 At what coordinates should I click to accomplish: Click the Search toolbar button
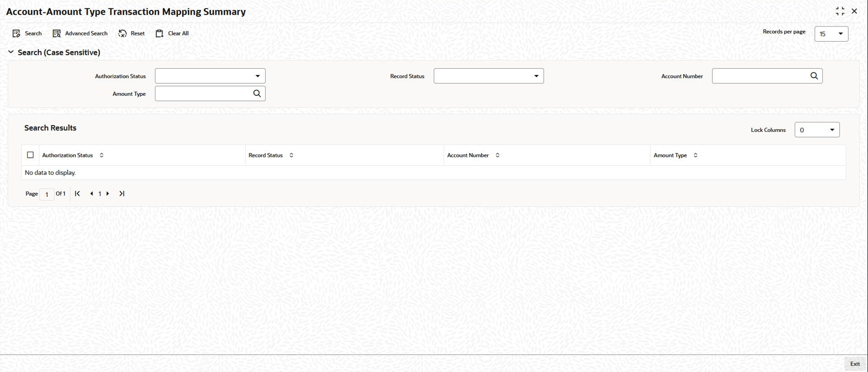[x=27, y=33]
